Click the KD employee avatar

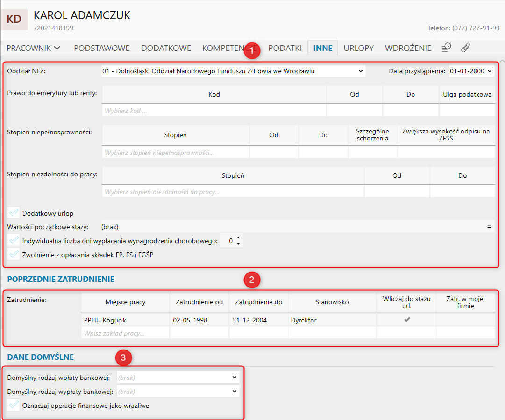tap(14, 19)
